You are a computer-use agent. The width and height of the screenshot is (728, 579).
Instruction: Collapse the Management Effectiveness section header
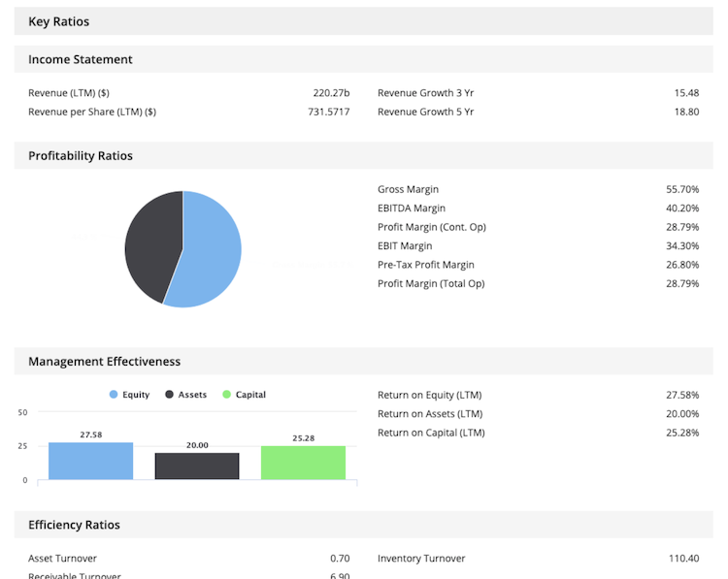[104, 361]
